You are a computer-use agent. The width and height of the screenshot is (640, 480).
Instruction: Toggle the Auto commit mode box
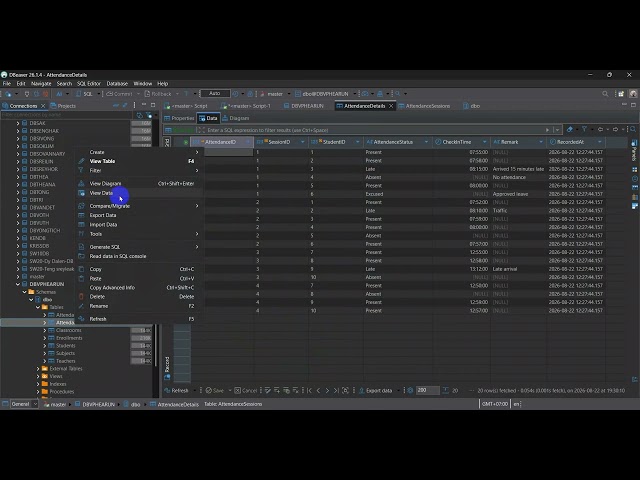pos(215,94)
